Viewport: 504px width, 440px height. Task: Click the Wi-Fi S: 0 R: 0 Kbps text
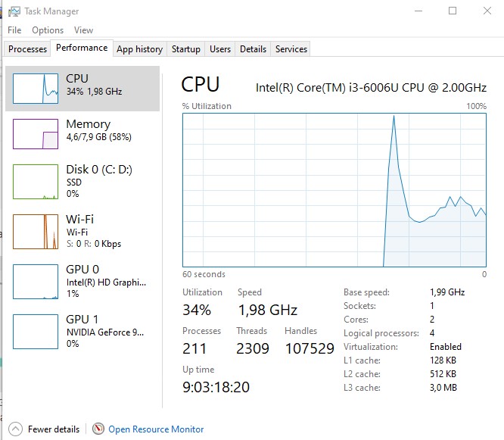(94, 244)
